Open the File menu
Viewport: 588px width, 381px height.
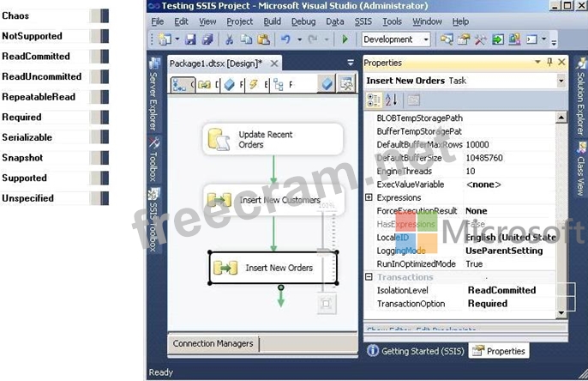click(158, 21)
